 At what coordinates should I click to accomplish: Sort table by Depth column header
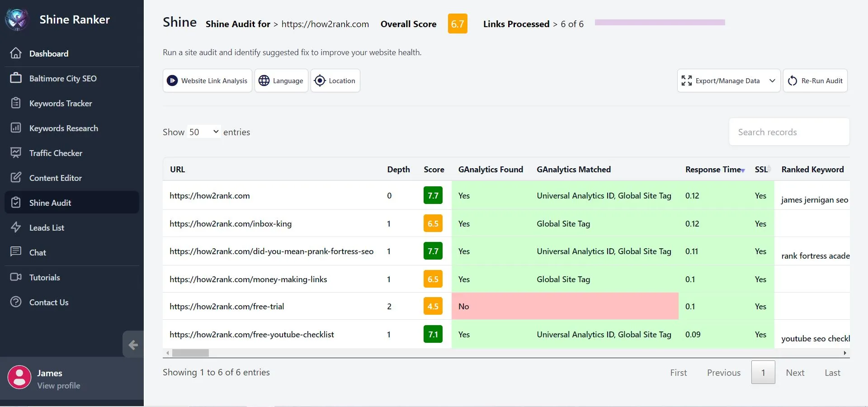click(398, 169)
